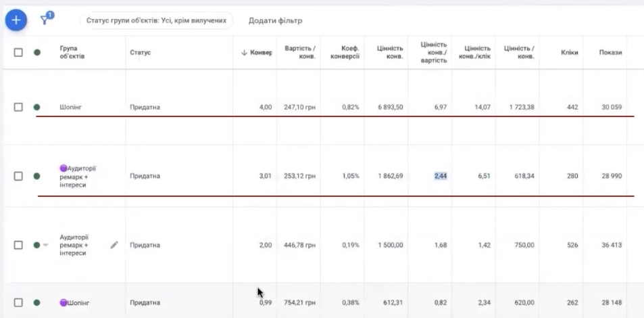Click the pencil edit icon beside asset group name
Screen dimensions: 644x318
(x=114, y=245)
